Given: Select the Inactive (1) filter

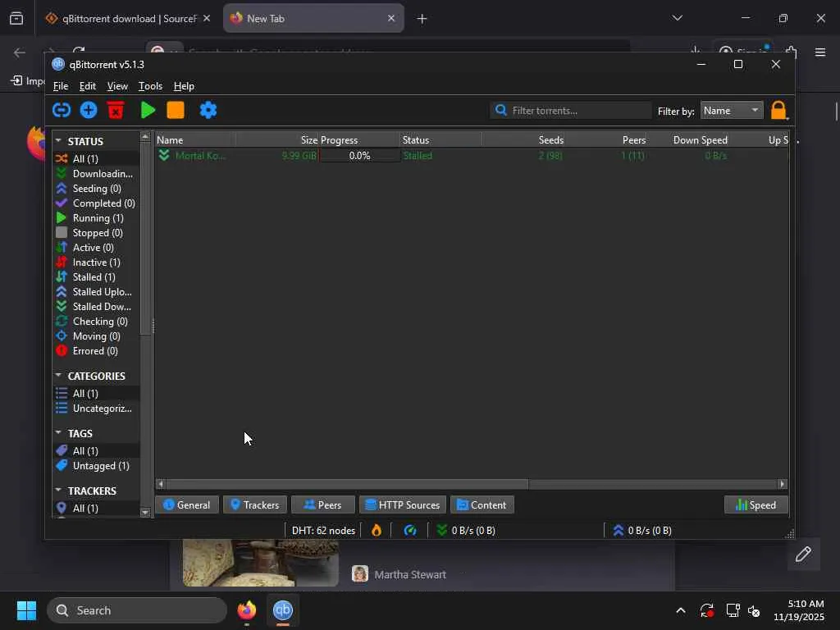Looking at the screenshot, I should (97, 262).
